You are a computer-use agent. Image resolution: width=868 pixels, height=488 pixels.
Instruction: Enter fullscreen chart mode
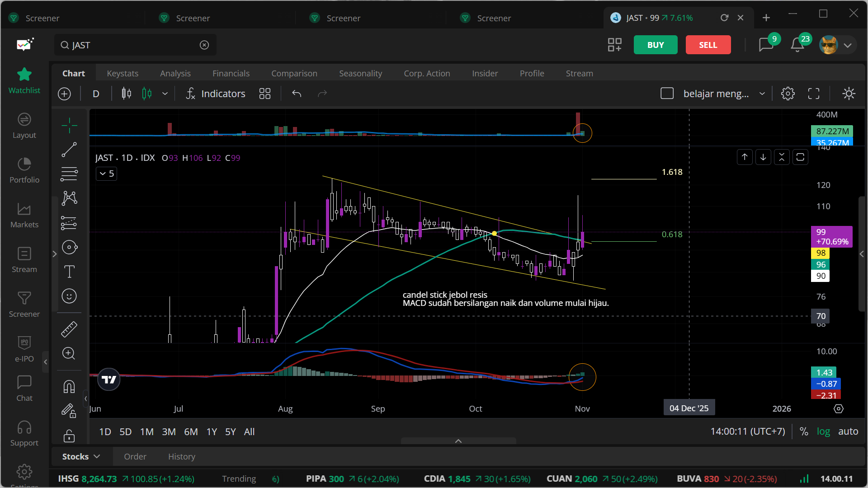pos(814,94)
